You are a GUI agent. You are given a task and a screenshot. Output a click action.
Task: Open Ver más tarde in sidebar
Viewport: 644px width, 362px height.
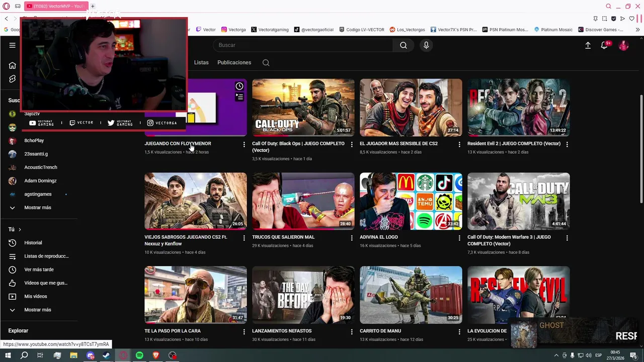39,269
